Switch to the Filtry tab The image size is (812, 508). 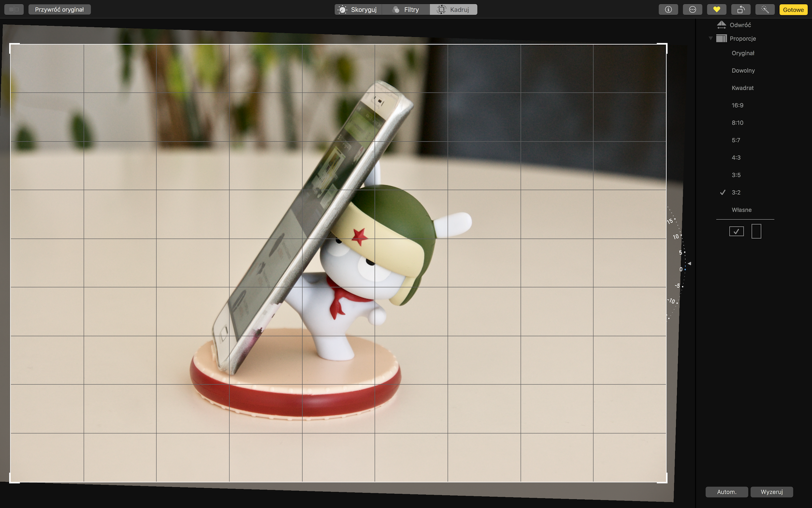coord(406,10)
